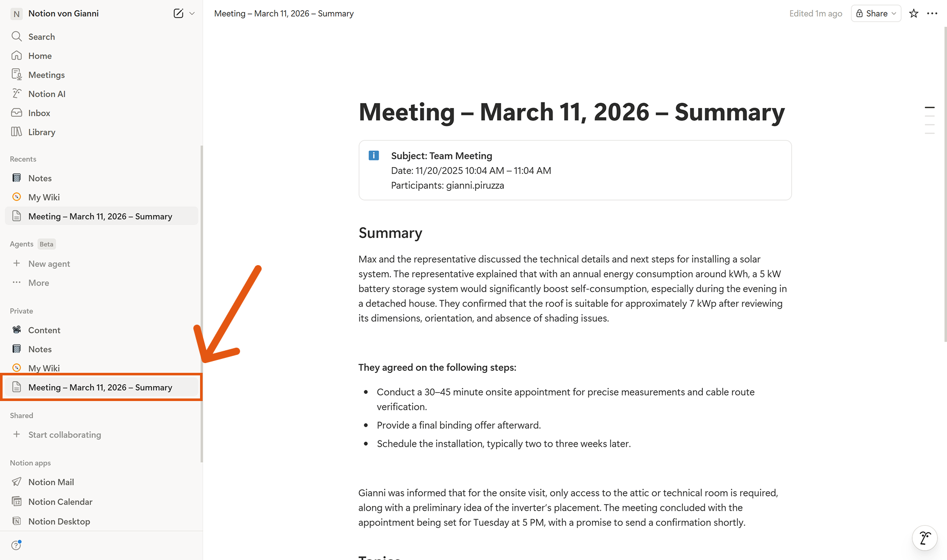
Task: Open the help icon at sidebar bottom
Action: point(16,545)
